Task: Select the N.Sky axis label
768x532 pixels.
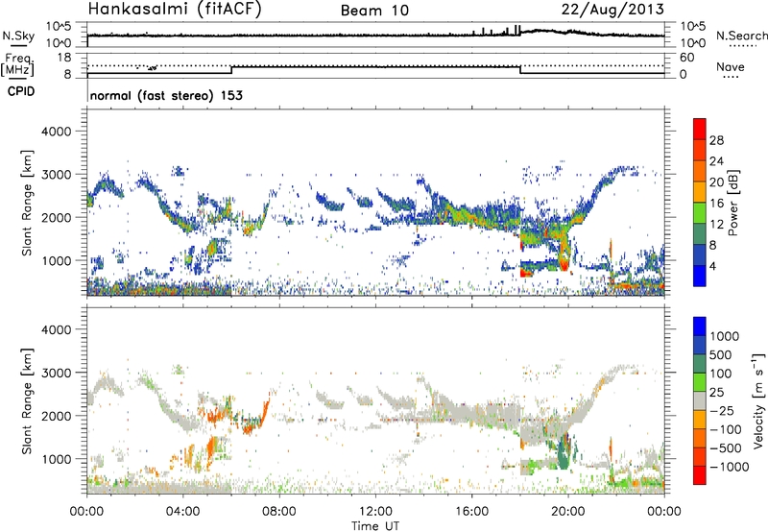Action: (x=18, y=36)
